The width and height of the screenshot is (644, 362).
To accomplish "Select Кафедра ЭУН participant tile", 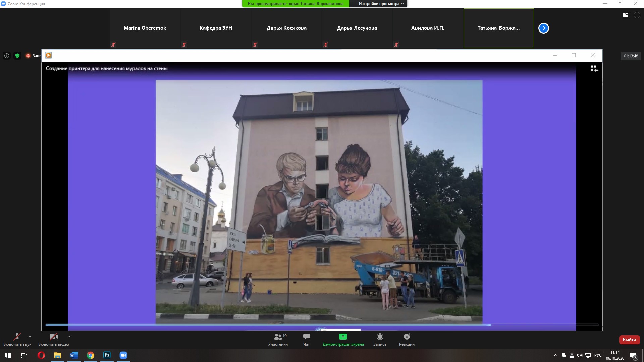I will tap(216, 28).
